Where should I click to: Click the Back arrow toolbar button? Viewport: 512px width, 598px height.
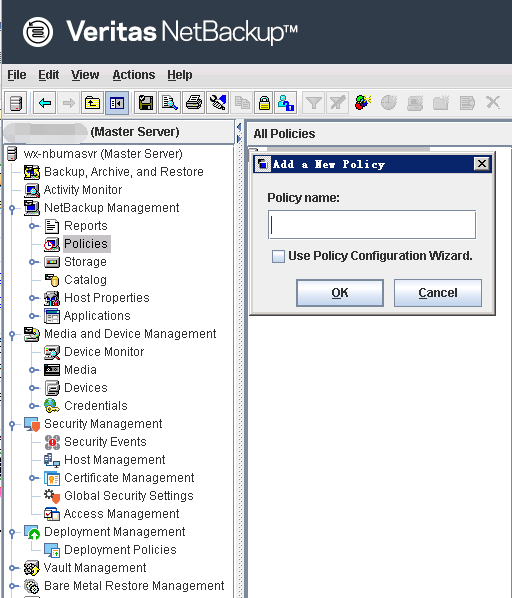click(x=45, y=103)
